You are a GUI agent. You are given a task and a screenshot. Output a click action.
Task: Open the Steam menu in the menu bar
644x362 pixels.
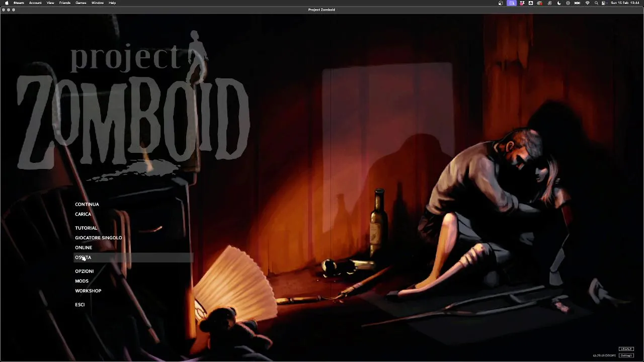19,3
